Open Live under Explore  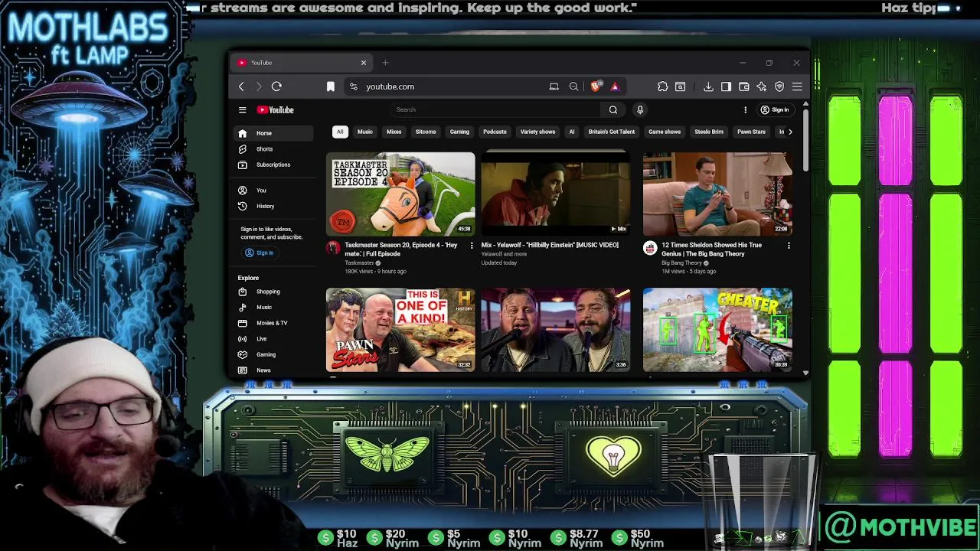[273, 338]
